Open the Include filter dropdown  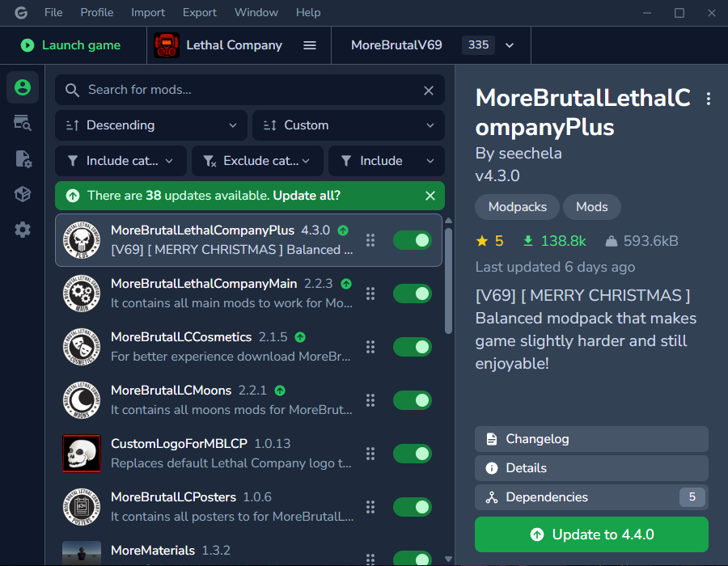387,161
